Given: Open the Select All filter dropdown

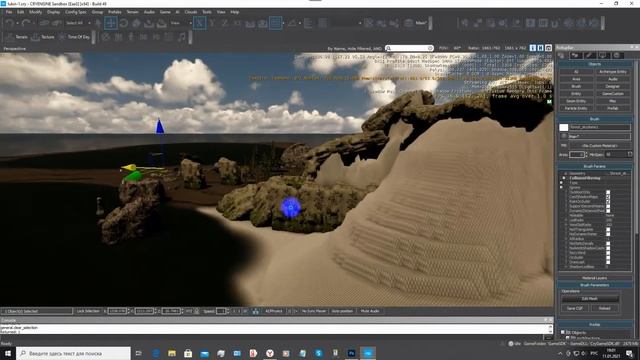Looking at the screenshot, I should [78, 23].
